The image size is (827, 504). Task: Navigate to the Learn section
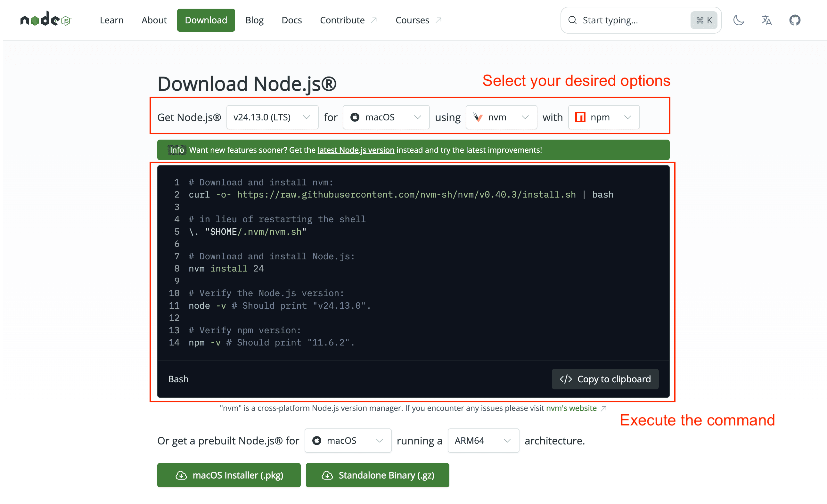pos(111,20)
